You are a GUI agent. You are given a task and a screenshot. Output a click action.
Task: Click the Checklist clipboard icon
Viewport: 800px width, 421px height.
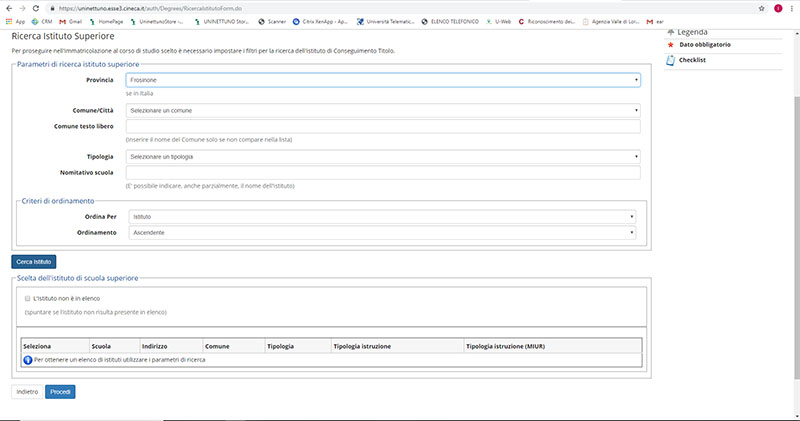click(670, 60)
